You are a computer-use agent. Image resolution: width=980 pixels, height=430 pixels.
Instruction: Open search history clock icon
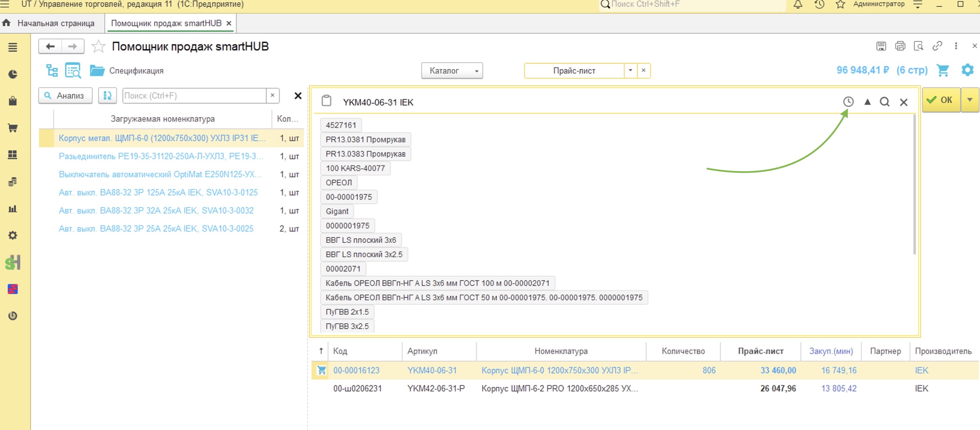click(x=848, y=102)
